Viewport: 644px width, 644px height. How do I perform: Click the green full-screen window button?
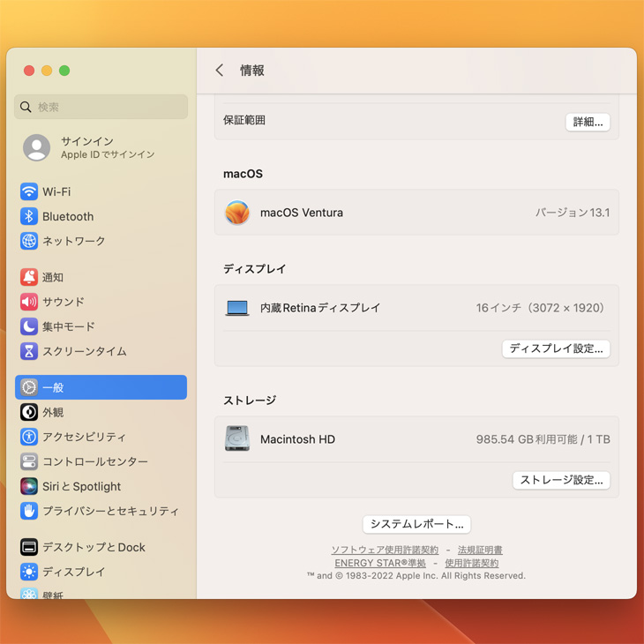pos(64,71)
